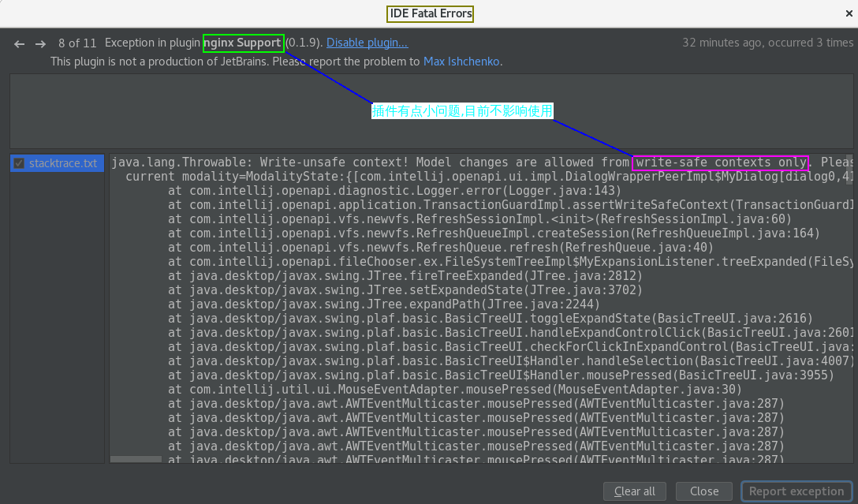
Task: Click the nginx Support plugin name
Action: (x=244, y=43)
